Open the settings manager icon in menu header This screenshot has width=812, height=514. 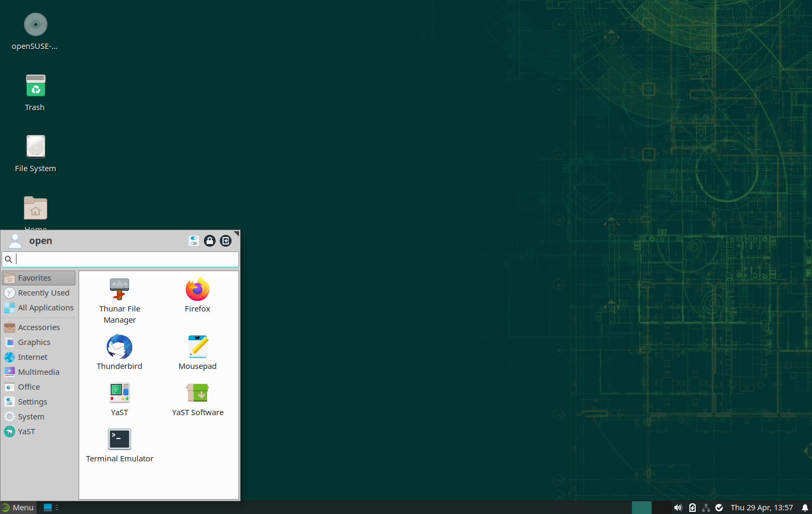click(194, 241)
